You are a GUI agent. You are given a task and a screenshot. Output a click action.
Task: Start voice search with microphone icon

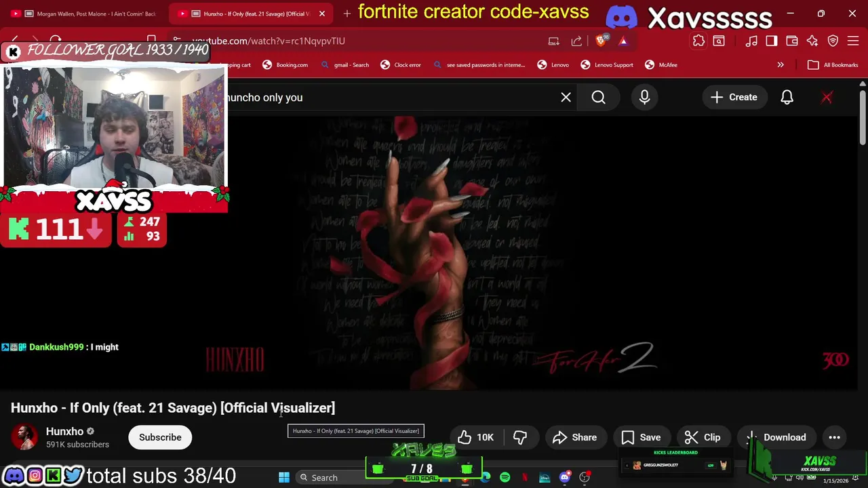[x=644, y=98]
